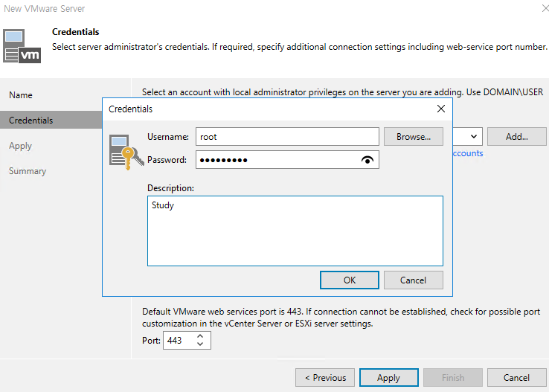Viewport: 549px width, 392px height.
Task: Go to the Name wizard step
Action: (x=21, y=95)
